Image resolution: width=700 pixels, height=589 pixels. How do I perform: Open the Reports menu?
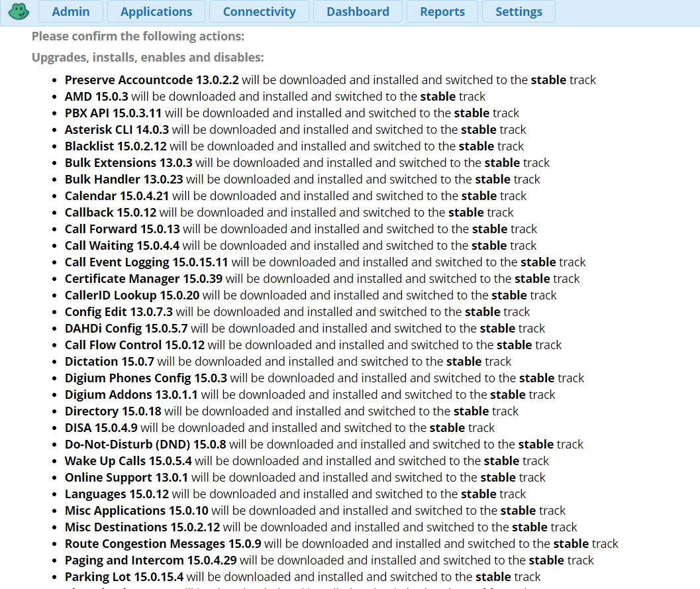pos(442,12)
